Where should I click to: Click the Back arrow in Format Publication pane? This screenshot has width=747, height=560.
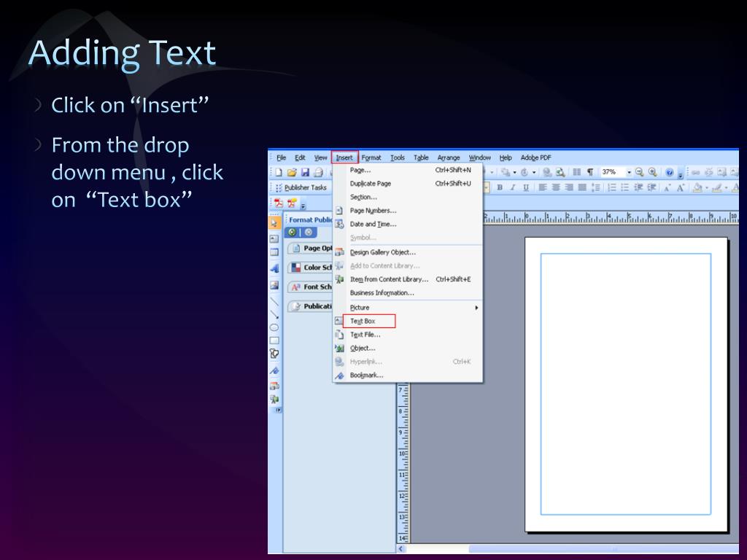(x=292, y=233)
